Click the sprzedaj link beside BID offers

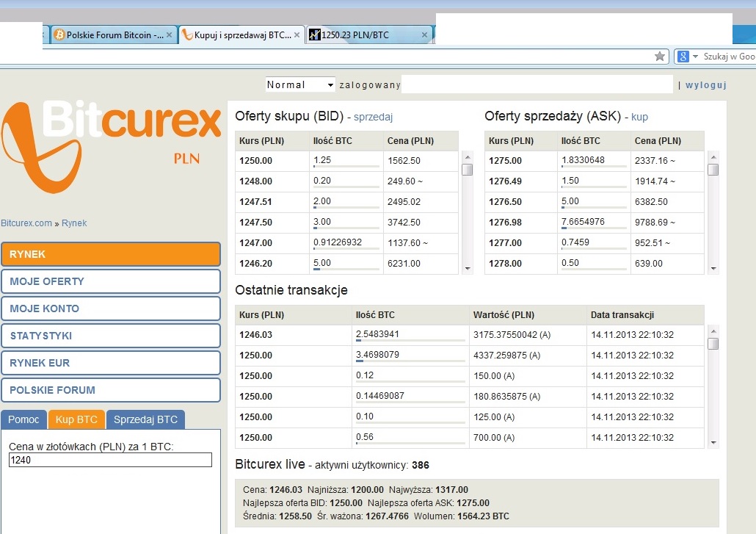(373, 117)
